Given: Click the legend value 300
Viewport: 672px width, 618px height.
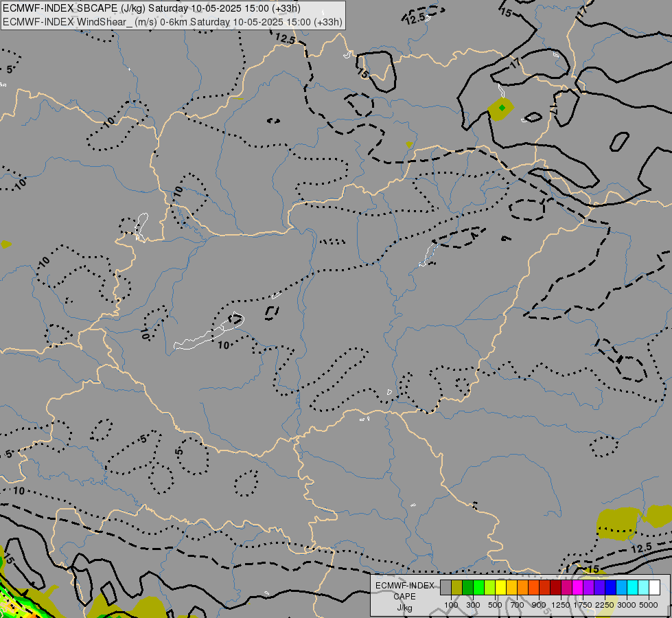Looking at the screenshot, I should click(x=473, y=605).
